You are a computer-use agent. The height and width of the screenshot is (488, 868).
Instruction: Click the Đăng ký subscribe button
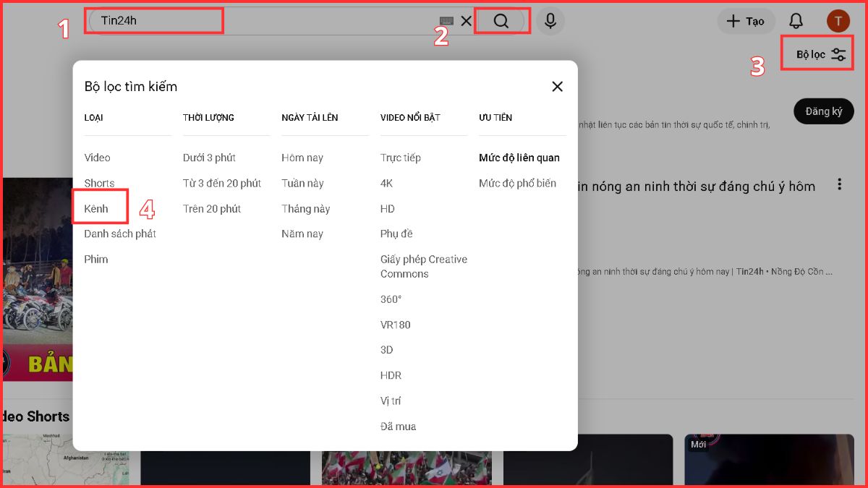tap(823, 111)
